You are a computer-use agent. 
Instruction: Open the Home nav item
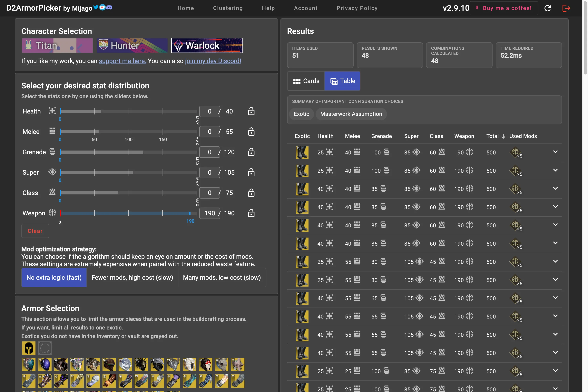click(x=186, y=8)
